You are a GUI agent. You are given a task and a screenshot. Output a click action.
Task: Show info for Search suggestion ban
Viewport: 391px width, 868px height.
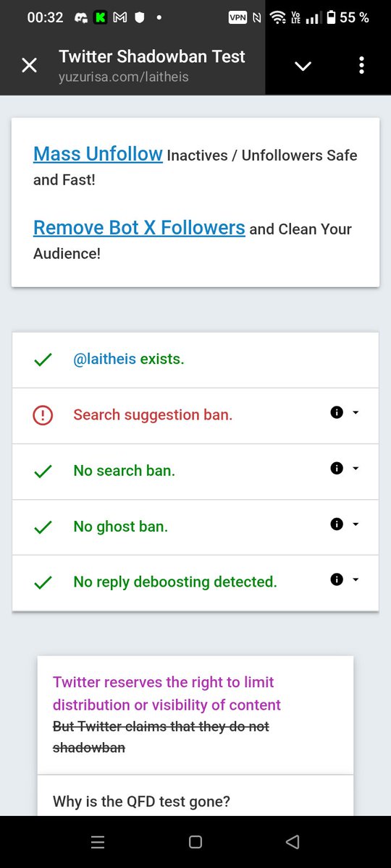336,413
